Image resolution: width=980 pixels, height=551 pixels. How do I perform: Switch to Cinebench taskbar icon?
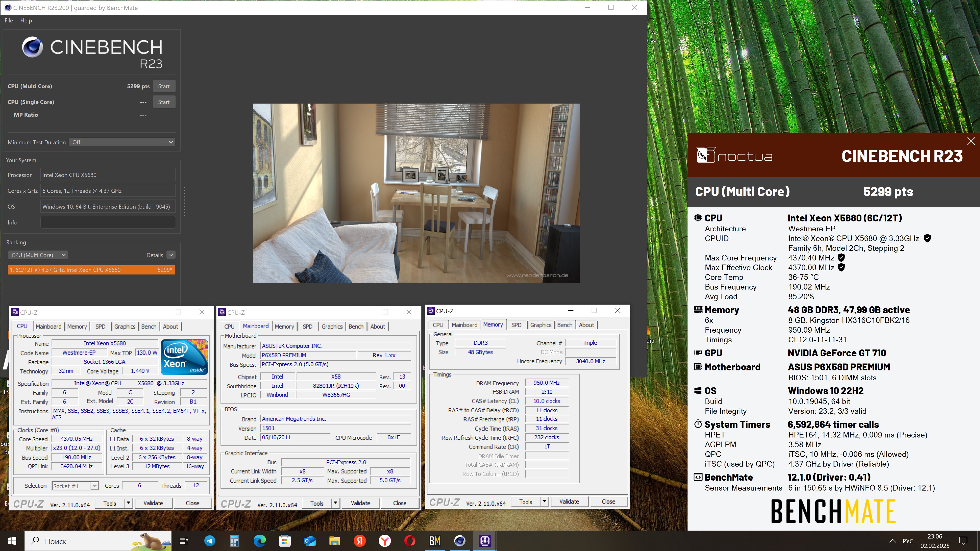460,541
